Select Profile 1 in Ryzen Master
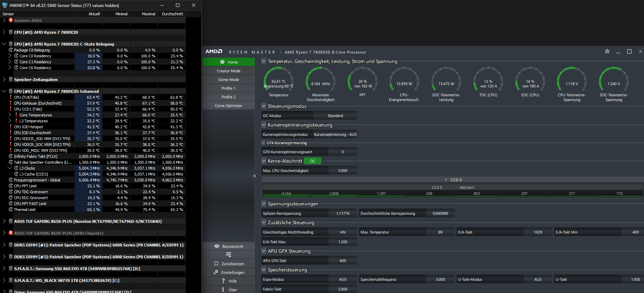This screenshot has height=293, width=644. pyautogui.click(x=228, y=88)
